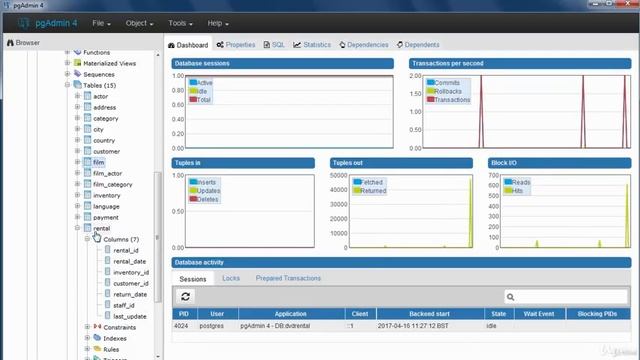Click the rental_date column icon
Viewport: 640px width, 360px height.
click(107, 261)
